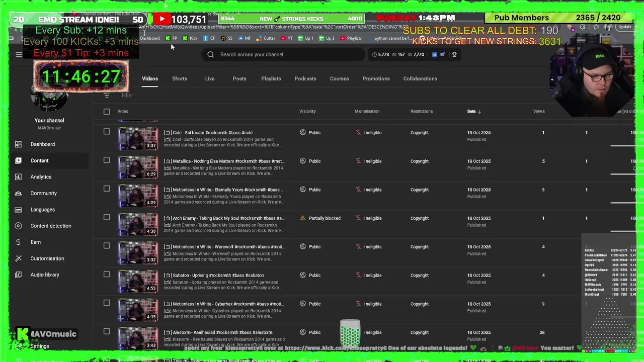The height and width of the screenshot is (362, 644).
Task: Open the YT bookmark
Action: pyautogui.click(x=287, y=38)
